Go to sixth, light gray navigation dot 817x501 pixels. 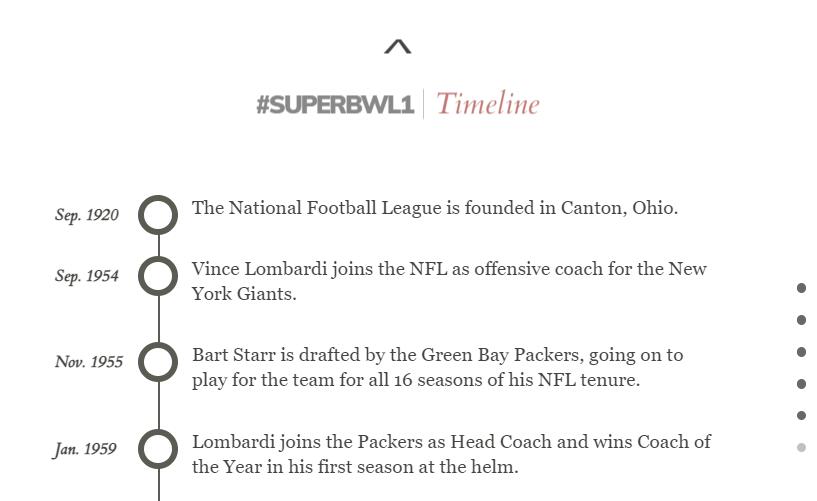(x=801, y=447)
